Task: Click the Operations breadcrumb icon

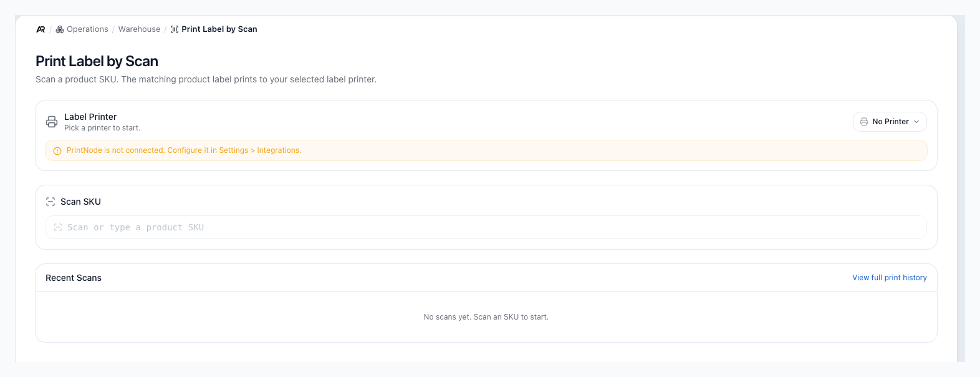Action: click(60, 29)
